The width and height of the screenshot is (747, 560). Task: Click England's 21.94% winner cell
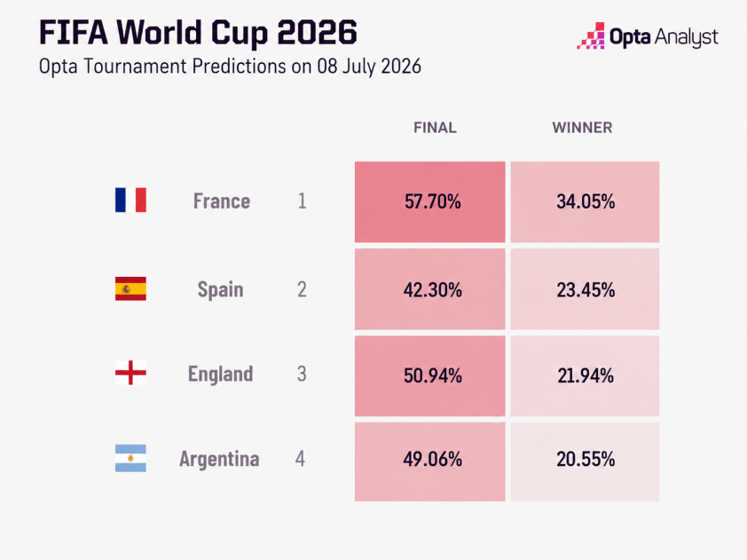coord(585,376)
